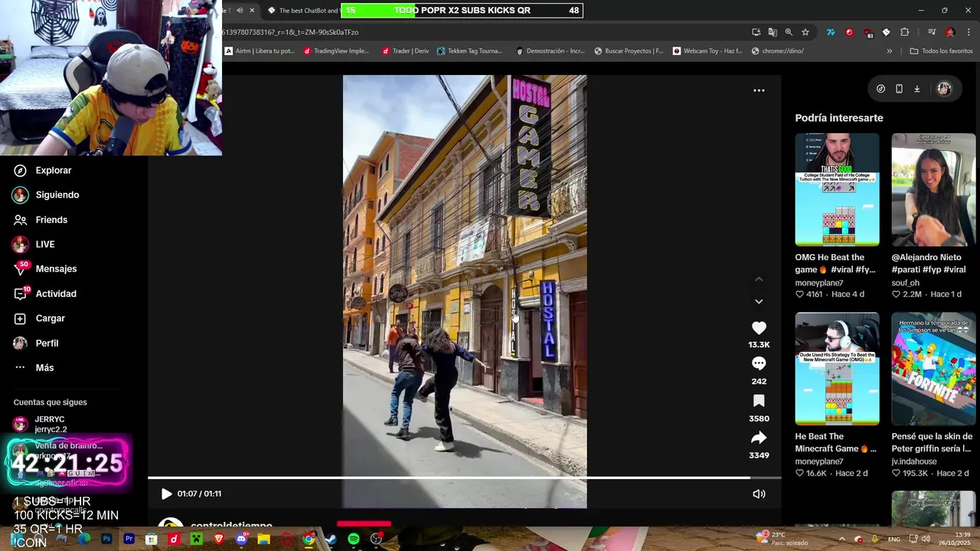Screen dimensions: 980x551
Task: Share the video with arrow icon
Action: click(759, 438)
